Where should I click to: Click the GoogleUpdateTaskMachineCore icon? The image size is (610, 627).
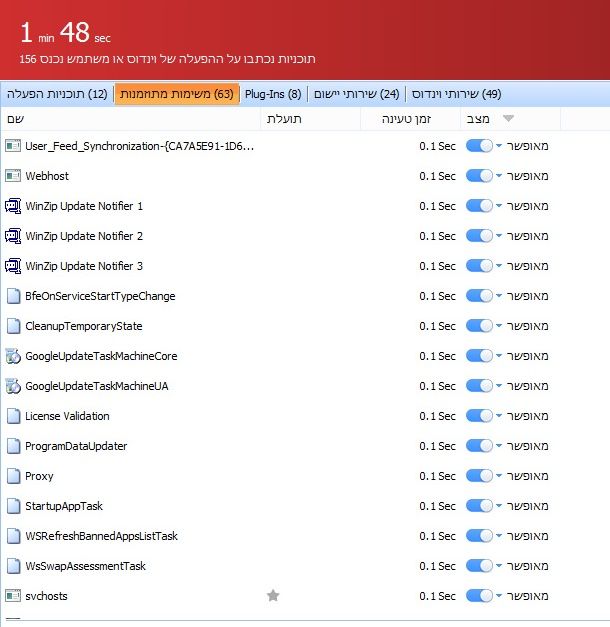pyautogui.click(x=13, y=356)
